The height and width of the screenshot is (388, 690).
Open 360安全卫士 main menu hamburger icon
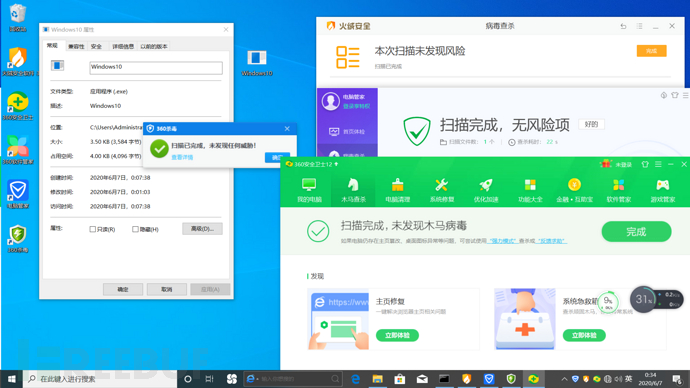click(x=658, y=164)
